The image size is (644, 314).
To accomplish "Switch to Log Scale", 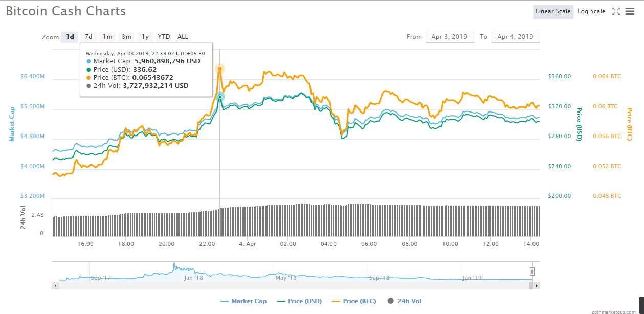I will (x=591, y=11).
